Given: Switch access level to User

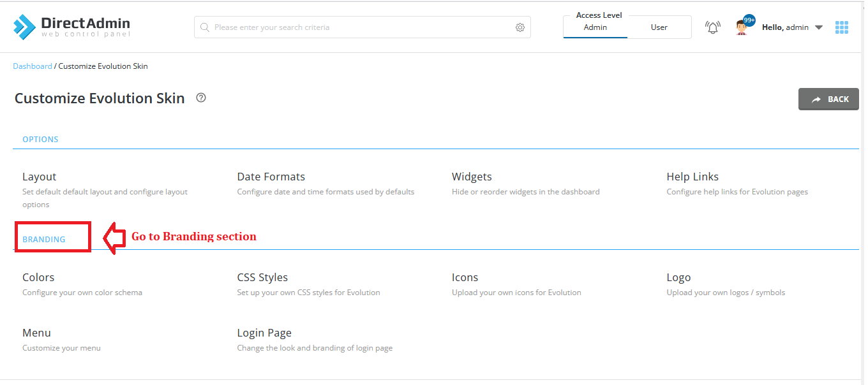Looking at the screenshot, I should 659,27.
